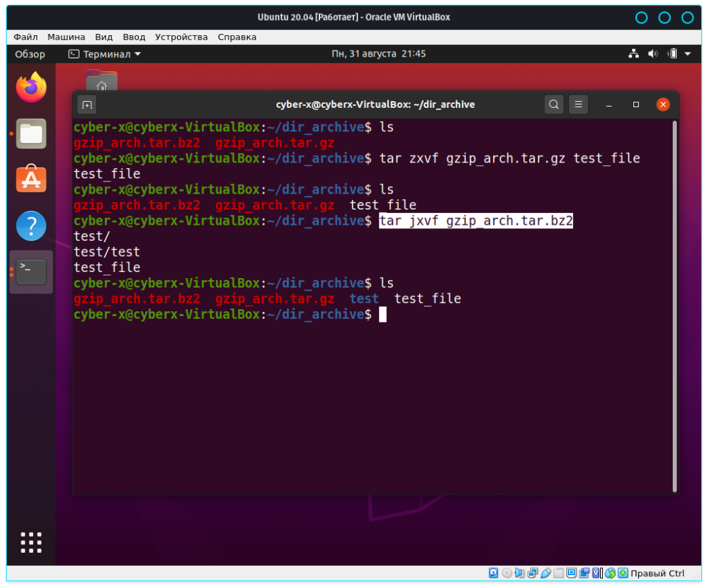The width and height of the screenshot is (708, 588).
Task: Open the terminal hamburger menu
Action: tap(579, 104)
